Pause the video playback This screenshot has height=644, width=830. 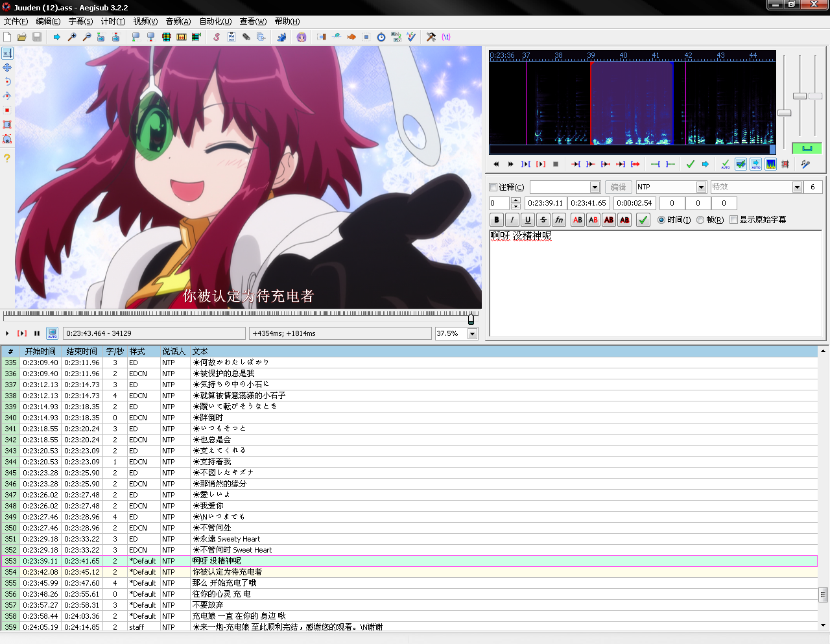pos(37,333)
